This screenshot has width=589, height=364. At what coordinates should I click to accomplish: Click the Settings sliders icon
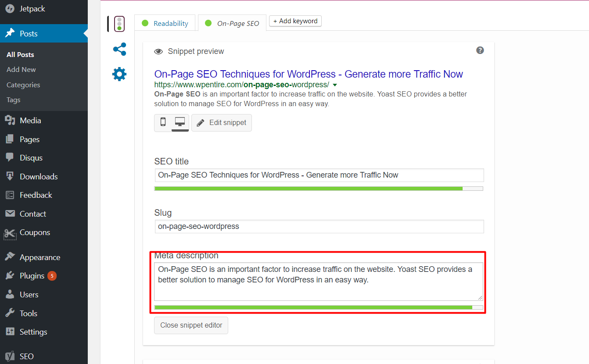click(10, 332)
